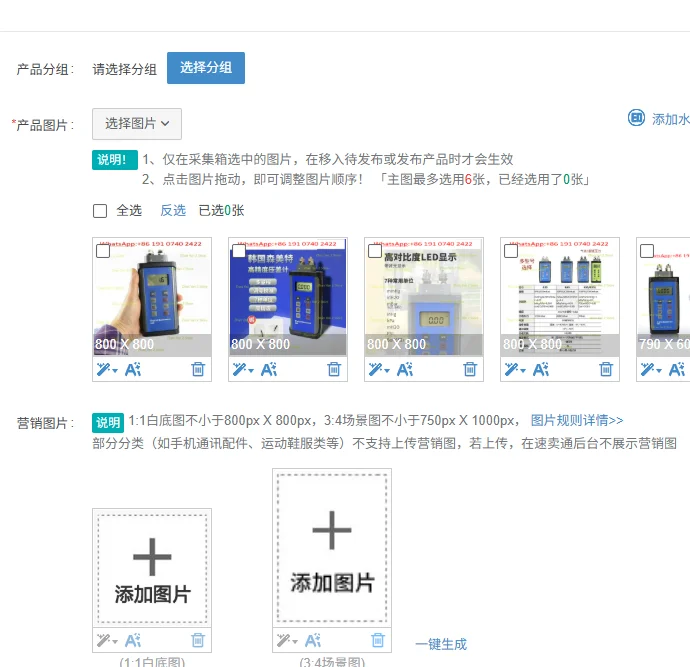This screenshot has width=690, height=667.
Task: Open the 选择图片 dropdown
Action: pos(137,124)
